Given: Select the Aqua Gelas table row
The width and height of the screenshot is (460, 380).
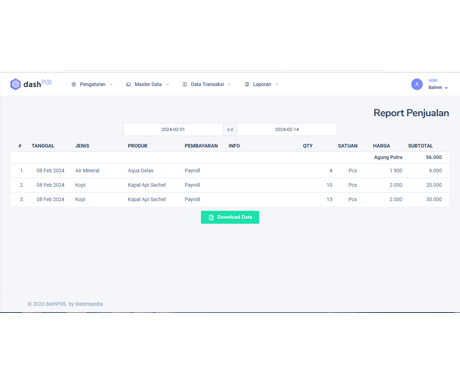Looking at the screenshot, I should [x=230, y=171].
